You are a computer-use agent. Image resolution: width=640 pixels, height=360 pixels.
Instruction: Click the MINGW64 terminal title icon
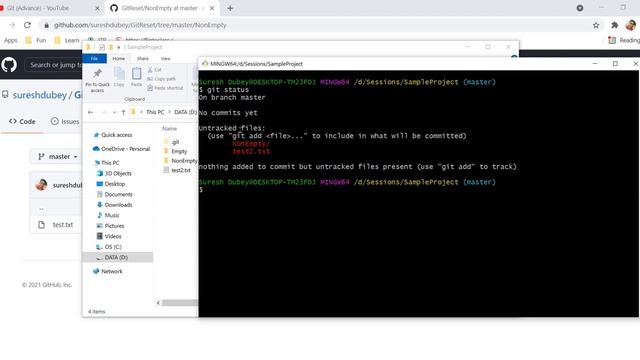pyautogui.click(x=205, y=64)
